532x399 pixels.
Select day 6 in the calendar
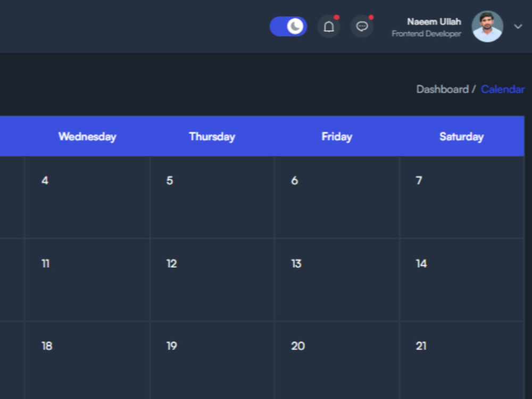[x=337, y=197]
